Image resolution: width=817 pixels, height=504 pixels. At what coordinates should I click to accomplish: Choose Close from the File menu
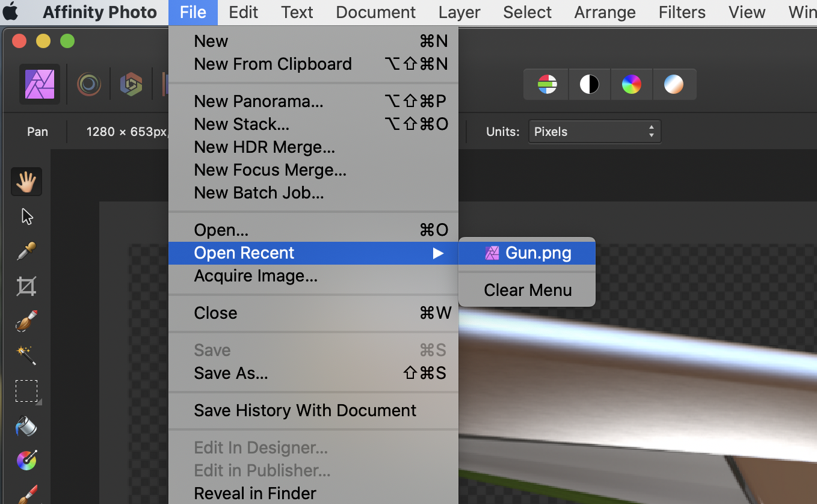[313, 313]
